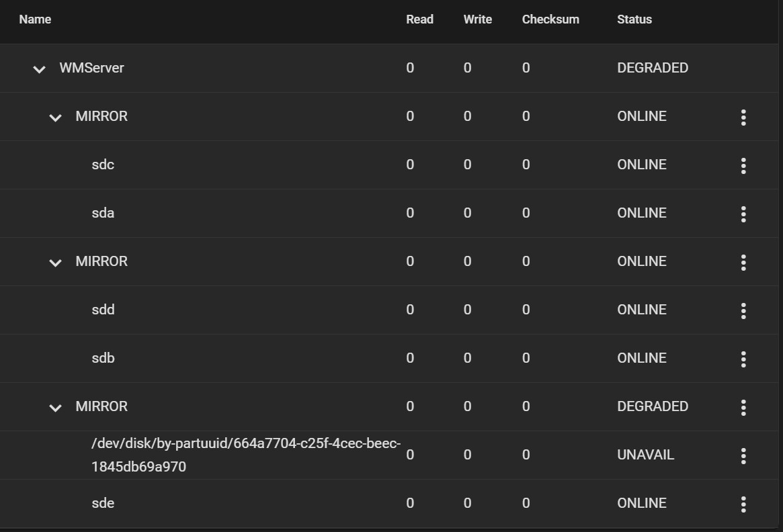Select the sdd disk row name
The image size is (783, 532).
(104, 310)
